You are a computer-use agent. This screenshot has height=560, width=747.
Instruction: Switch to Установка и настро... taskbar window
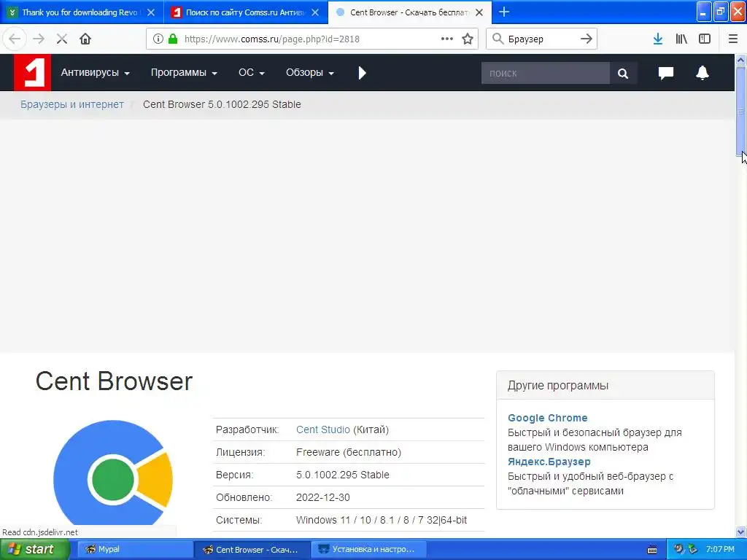[x=368, y=549]
